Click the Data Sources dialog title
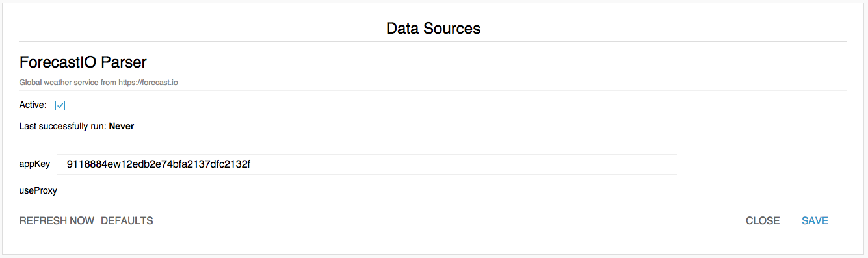The height and width of the screenshot is (258, 868). (433, 29)
